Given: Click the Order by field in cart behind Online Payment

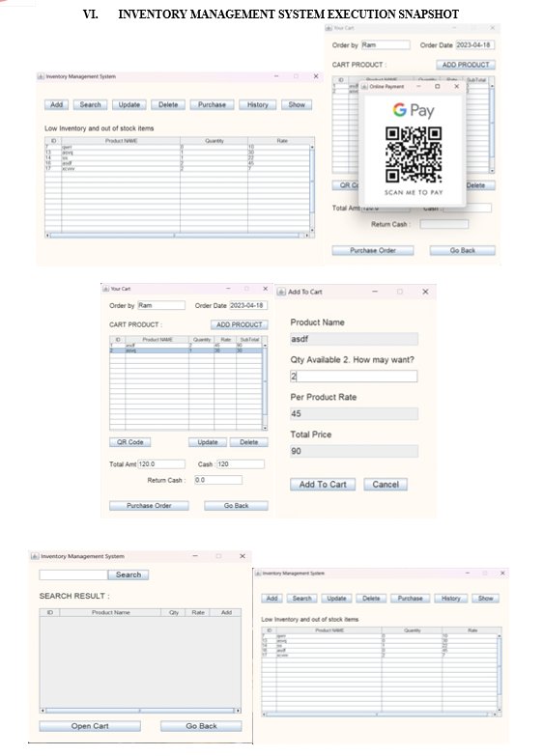Looking at the screenshot, I should pyautogui.click(x=386, y=44).
